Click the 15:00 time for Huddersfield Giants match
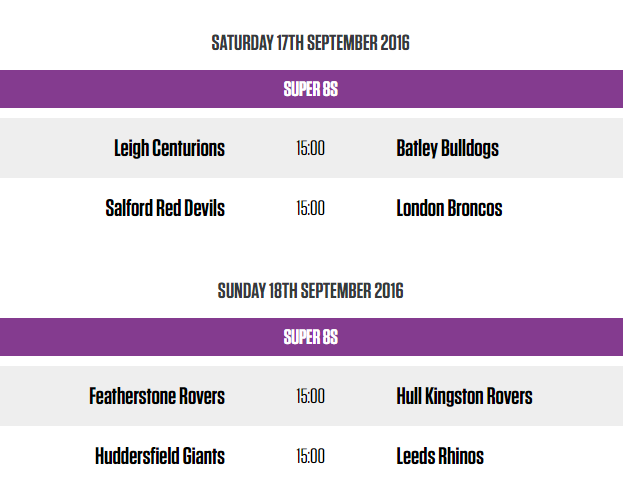The height and width of the screenshot is (501, 623). pyautogui.click(x=310, y=457)
